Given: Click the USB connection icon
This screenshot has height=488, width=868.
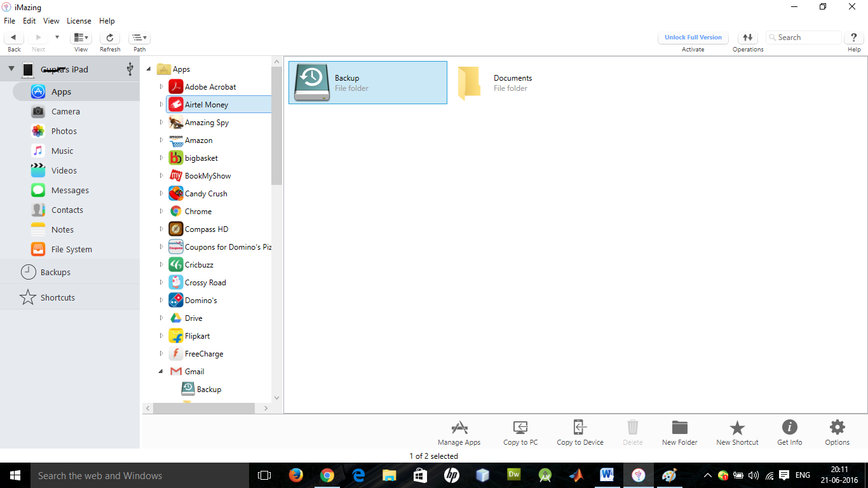Looking at the screenshot, I should [130, 69].
